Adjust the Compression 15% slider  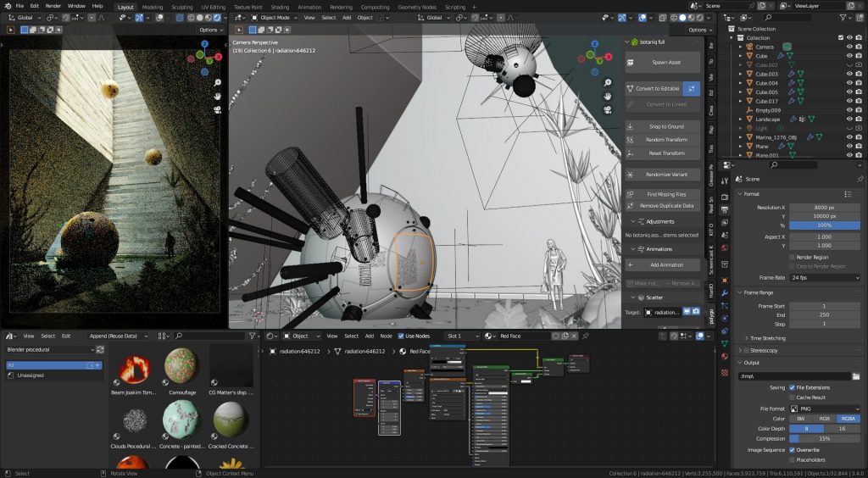824,439
